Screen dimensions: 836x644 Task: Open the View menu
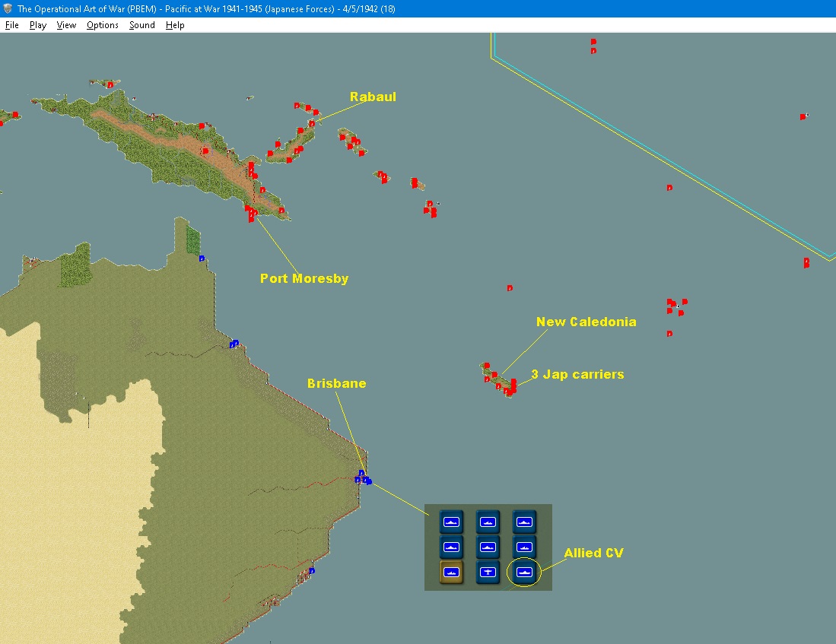[66, 25]
